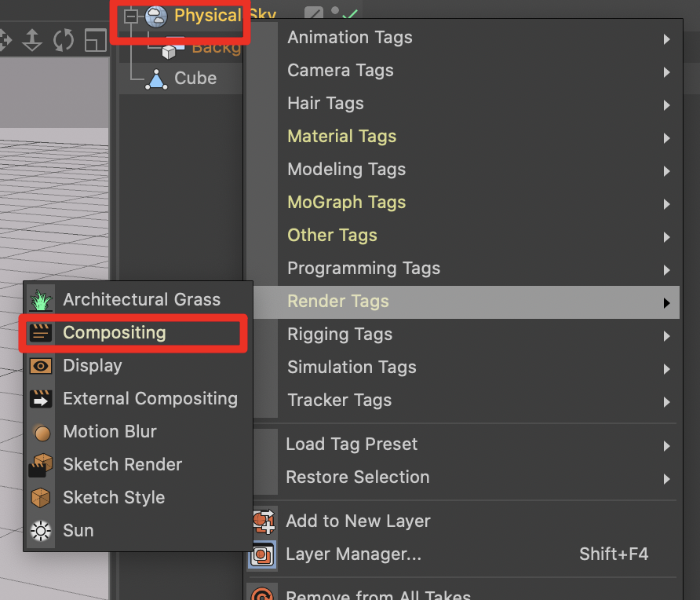The width and height of the screenshot is (700, 600).
Task: Collapse the Physical Sky tree node
Action: 131,16
